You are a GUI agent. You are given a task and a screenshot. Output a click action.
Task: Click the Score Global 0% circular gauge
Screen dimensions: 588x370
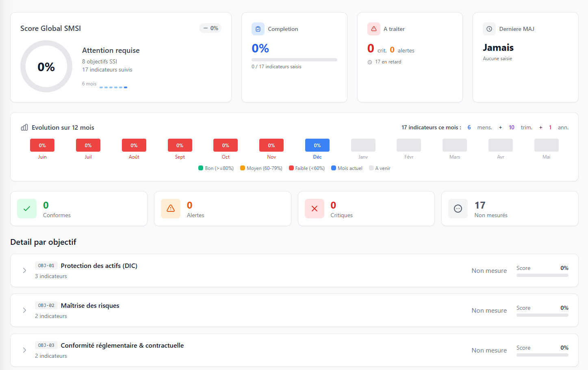[46, 66]
